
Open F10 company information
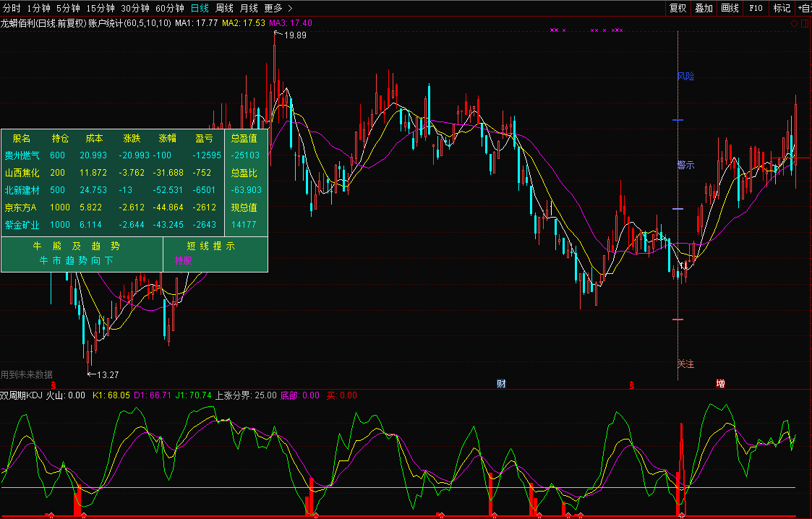756,8
